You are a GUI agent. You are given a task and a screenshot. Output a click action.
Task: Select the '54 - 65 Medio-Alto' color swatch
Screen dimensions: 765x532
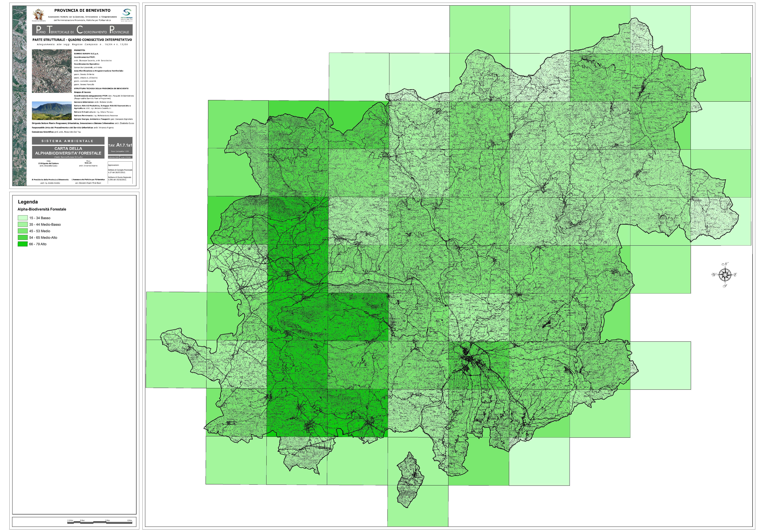(23, 238)
